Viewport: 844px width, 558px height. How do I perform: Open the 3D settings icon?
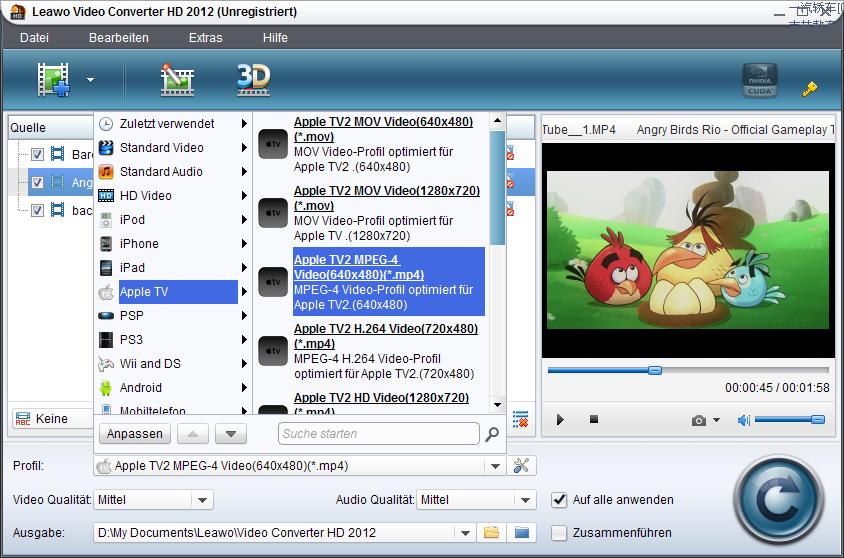pyautogui.click(x=253, y=80)
